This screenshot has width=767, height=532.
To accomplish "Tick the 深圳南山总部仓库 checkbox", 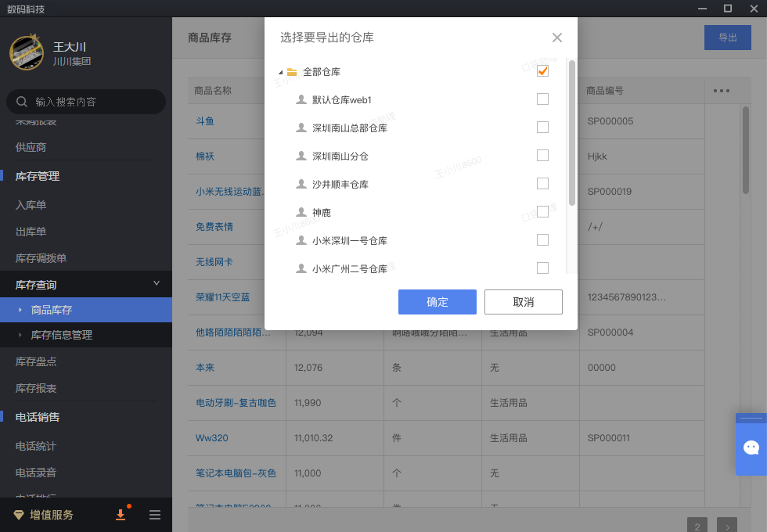I will click(x=542, y=128).
